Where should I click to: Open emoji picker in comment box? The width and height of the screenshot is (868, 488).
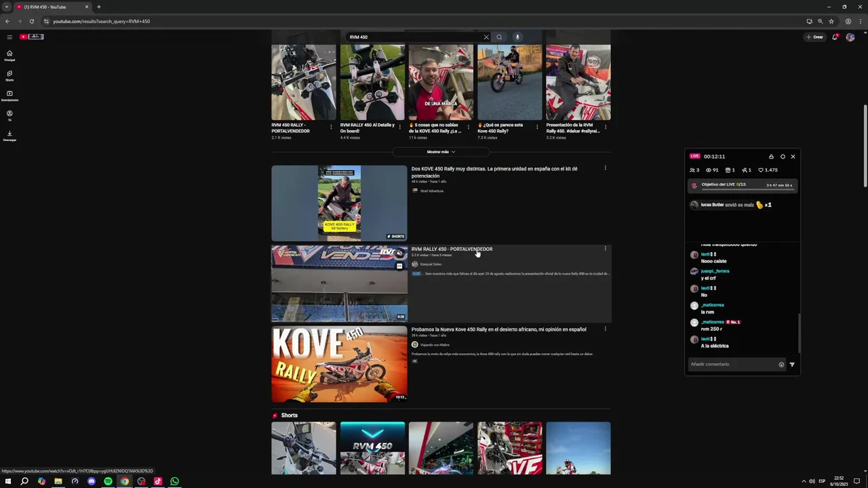(x=781, y=365)
